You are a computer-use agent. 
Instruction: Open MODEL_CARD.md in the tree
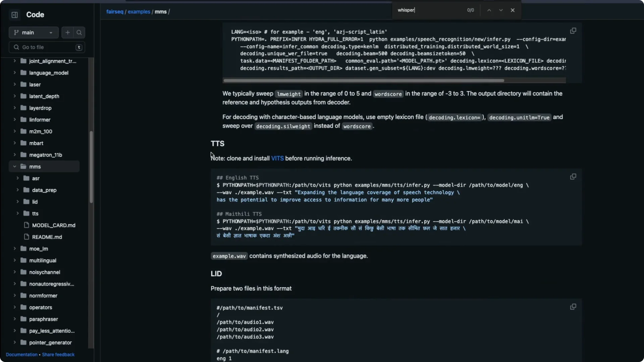click(x=54, y=225)
